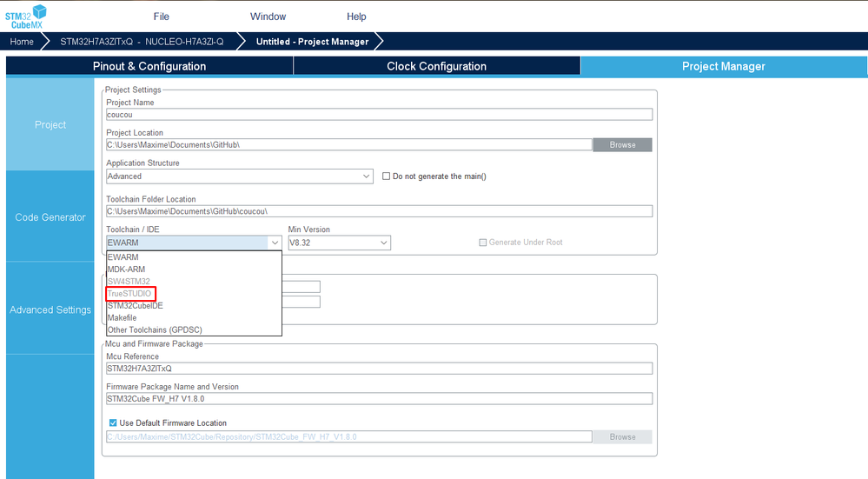Viewport: 868px width, 479px height.
Task: Choose Other Toolchains (GPDSC) option
Action: click(195, 329)
